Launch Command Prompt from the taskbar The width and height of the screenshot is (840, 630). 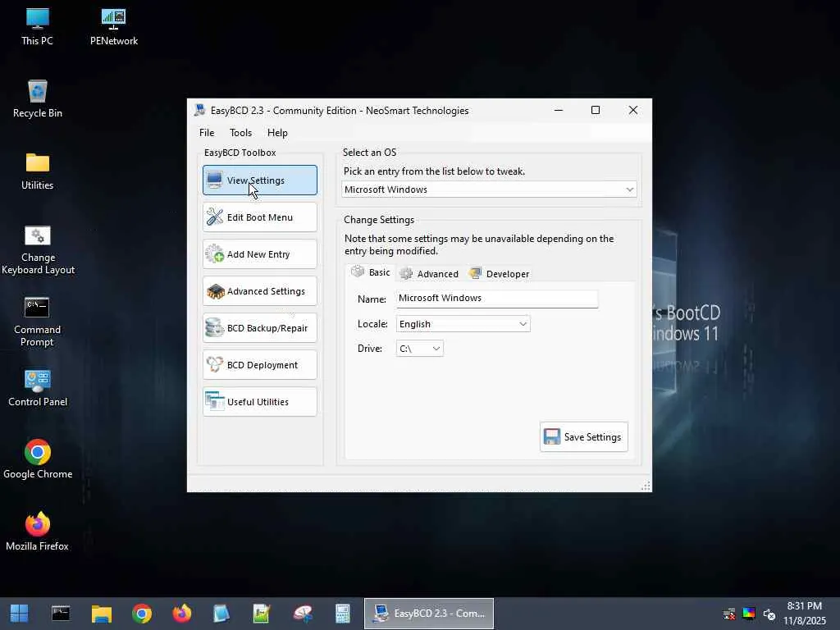pyautogui.click(x=61, y=614)
